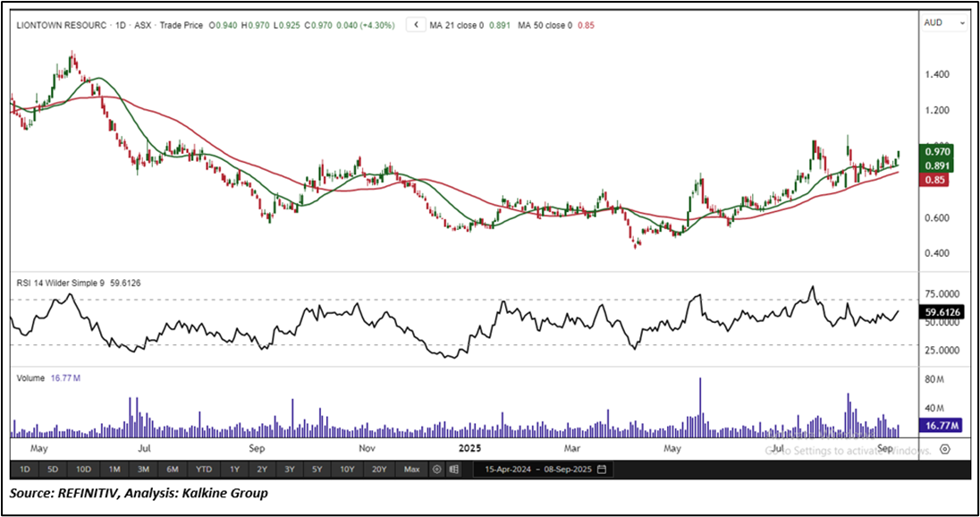Click the black 59.6126 RSI value tag
This screenshot has height=517, width=980.
[942, 312]
